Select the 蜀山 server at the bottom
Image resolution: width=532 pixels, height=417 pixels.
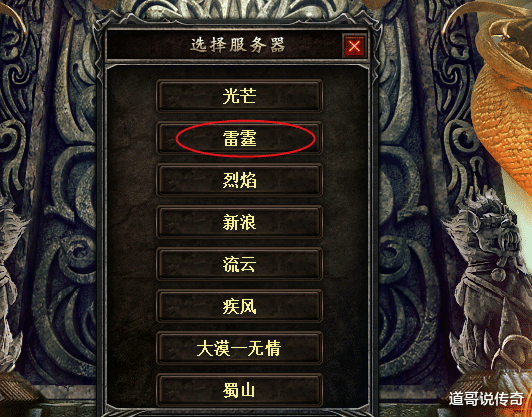[x=239, y=391]
